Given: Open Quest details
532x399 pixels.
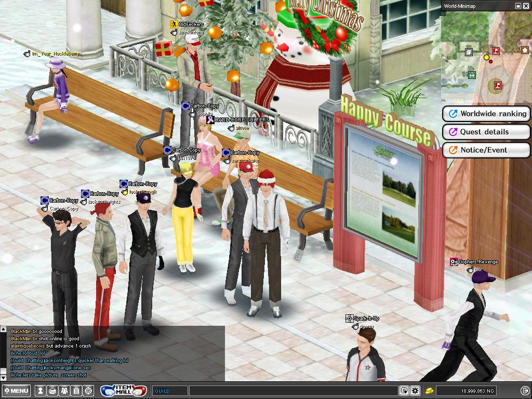Looking at the screenshot, I should click(486, 132).
